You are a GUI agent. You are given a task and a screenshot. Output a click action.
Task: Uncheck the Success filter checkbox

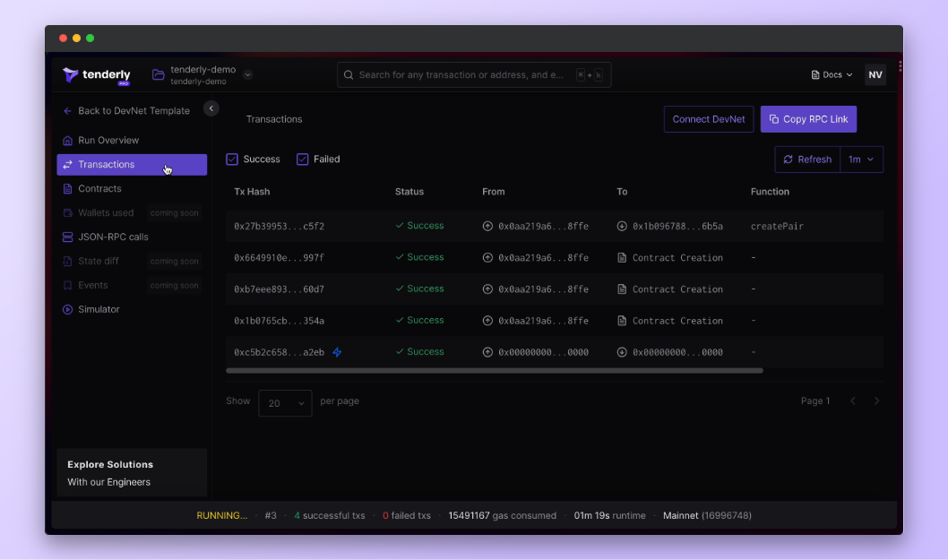(x=232, y=159)
